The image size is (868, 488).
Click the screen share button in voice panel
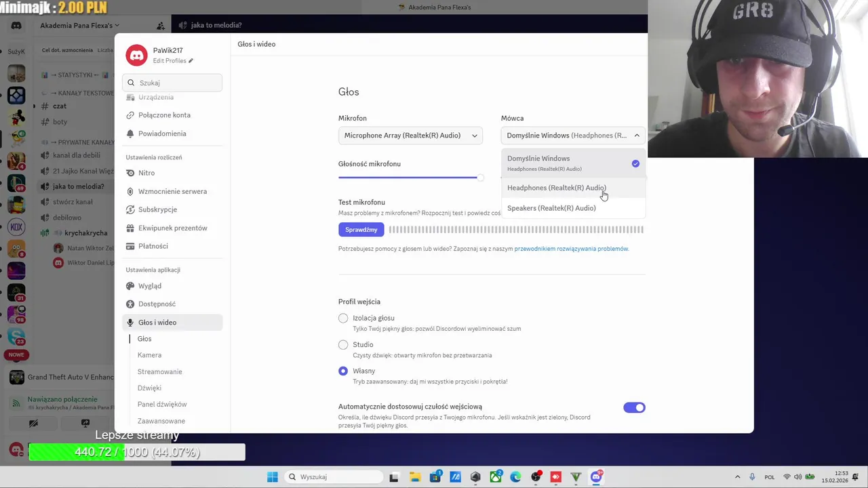pos(85,423)
